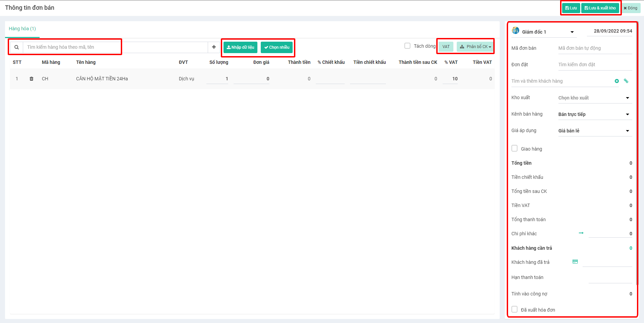Click the magnifier icon in product search
This screenshot has height=323, width=644.
click(16, 47)
